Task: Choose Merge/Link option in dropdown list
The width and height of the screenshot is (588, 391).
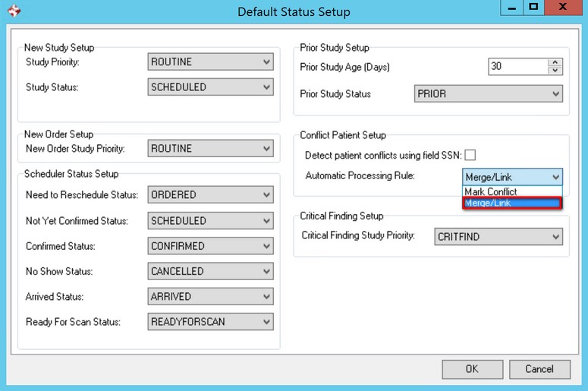Action: click(512, 203)
